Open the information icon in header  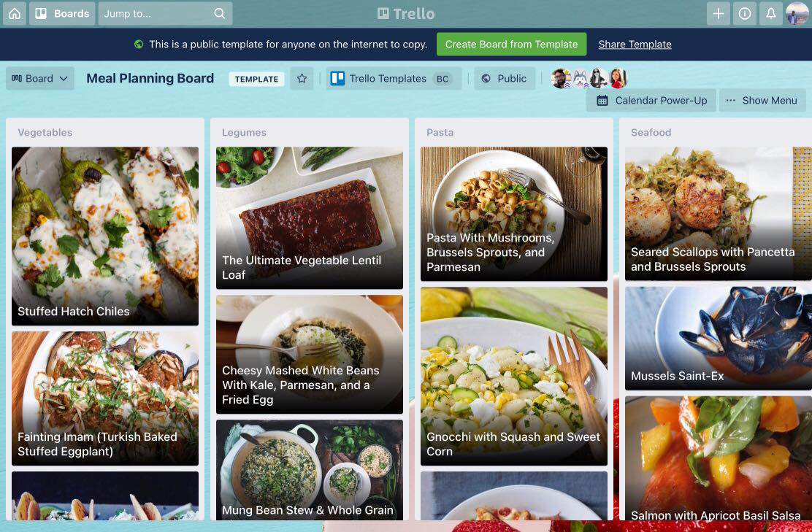click(745, 13)
